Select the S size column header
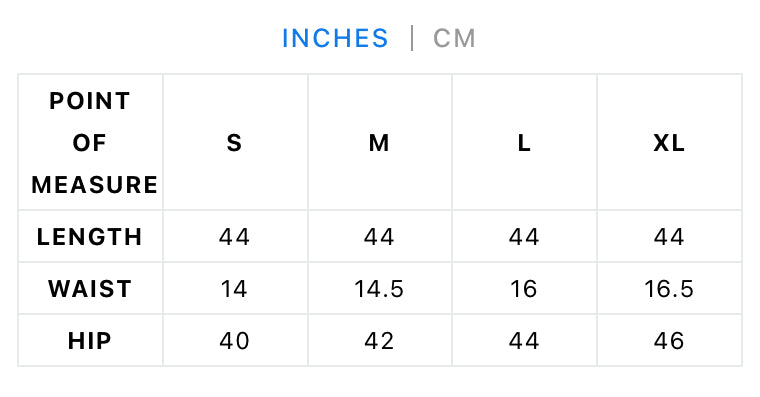760x397 pixels. pyautogui.click(x=235, y=143)
